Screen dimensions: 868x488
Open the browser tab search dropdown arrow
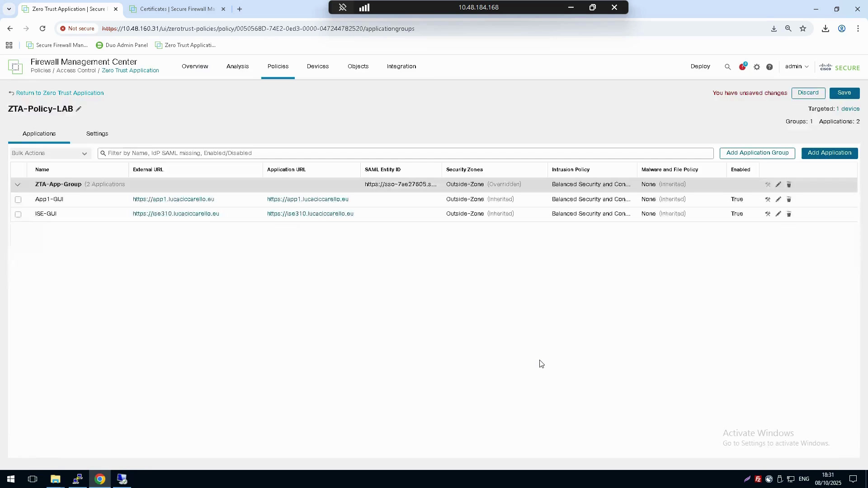click(x=9, y=9)
